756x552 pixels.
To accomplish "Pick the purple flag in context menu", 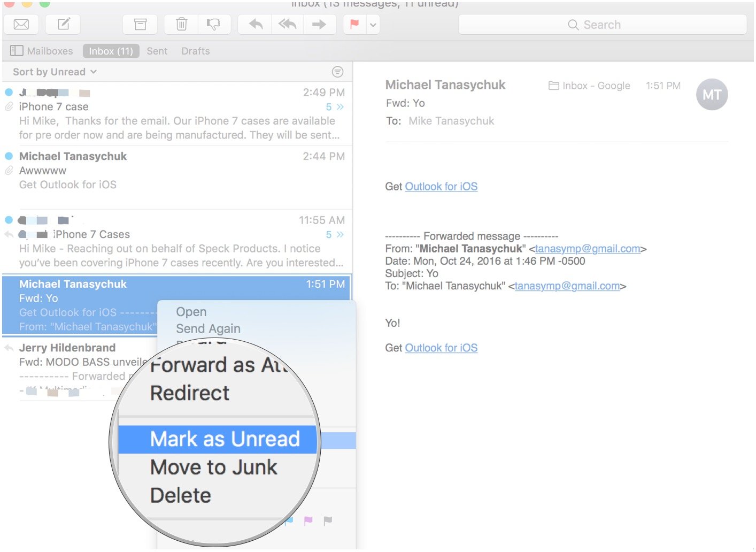I will 308,520.
